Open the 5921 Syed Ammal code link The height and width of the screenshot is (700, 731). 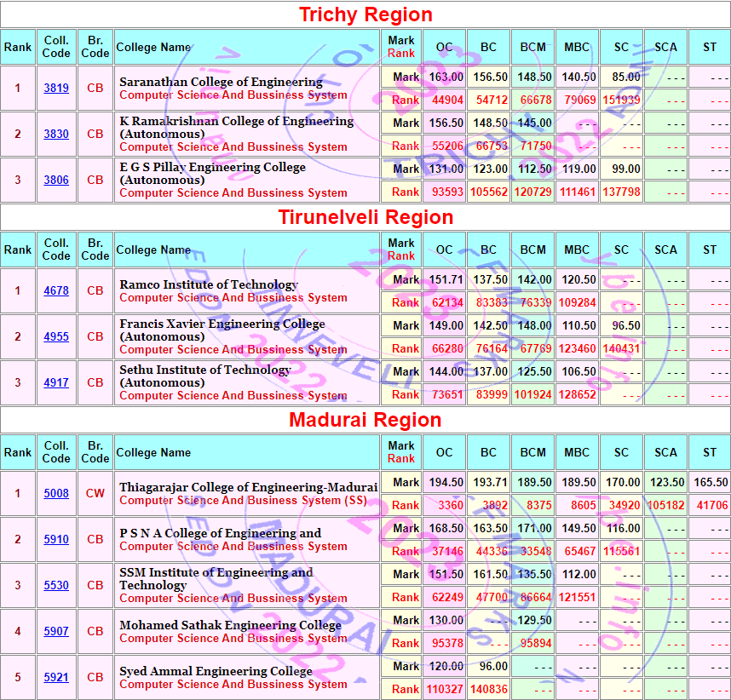coord(56,677)
